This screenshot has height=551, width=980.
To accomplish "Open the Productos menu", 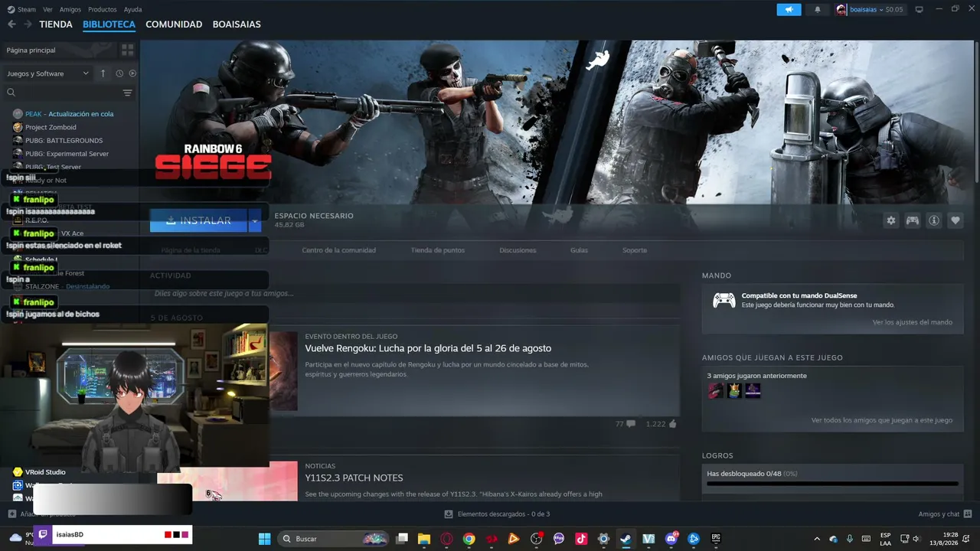I will tap(103, 9).
